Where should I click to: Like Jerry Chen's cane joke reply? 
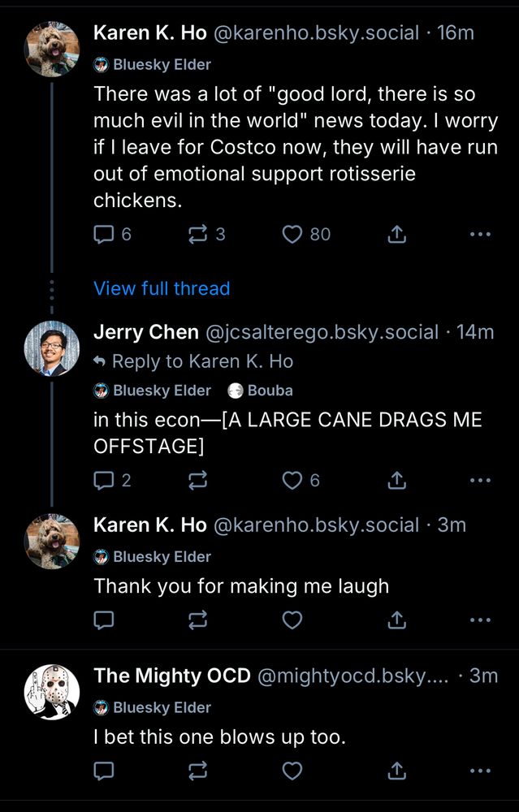[292, 480]
